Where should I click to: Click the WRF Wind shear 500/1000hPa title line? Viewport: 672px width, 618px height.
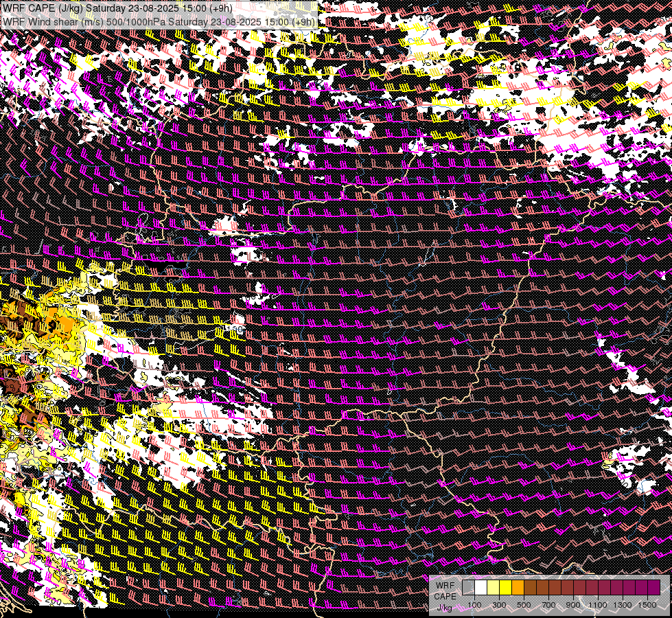pyautogui.click(x=159, y=21)
